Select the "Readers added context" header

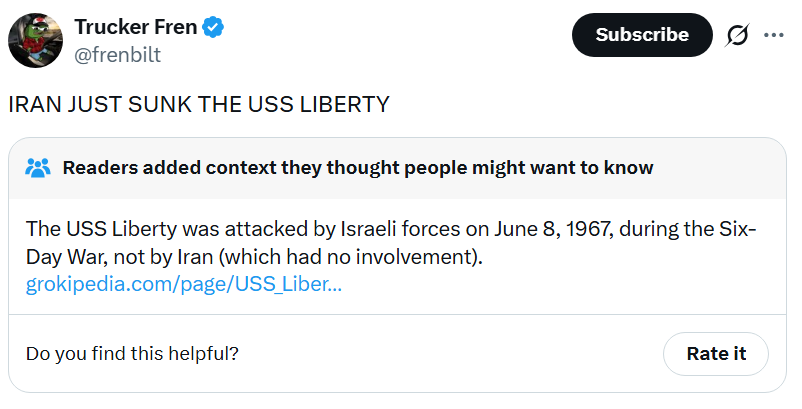click(357, 167)
